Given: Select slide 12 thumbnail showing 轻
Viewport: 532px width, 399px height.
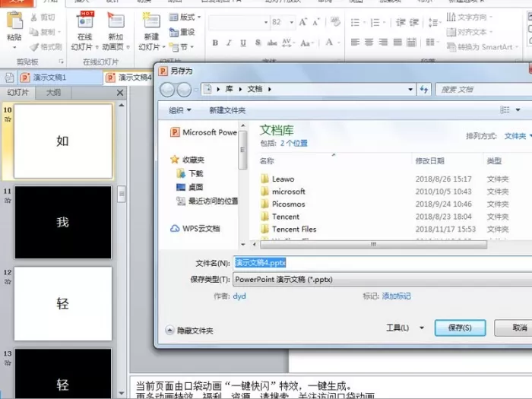Looking at the screenshot, I should [63, 303].
